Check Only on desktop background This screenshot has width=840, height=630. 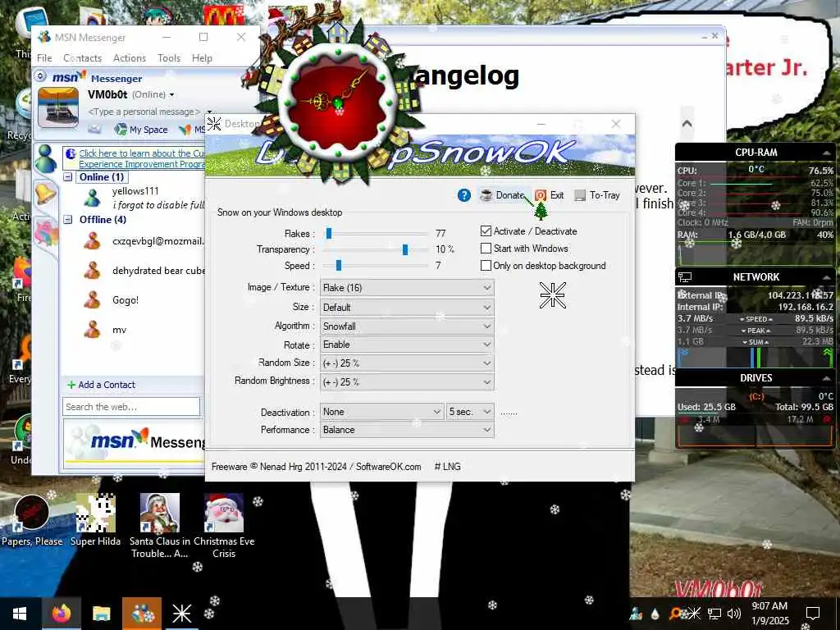click(x=486, y=266)
